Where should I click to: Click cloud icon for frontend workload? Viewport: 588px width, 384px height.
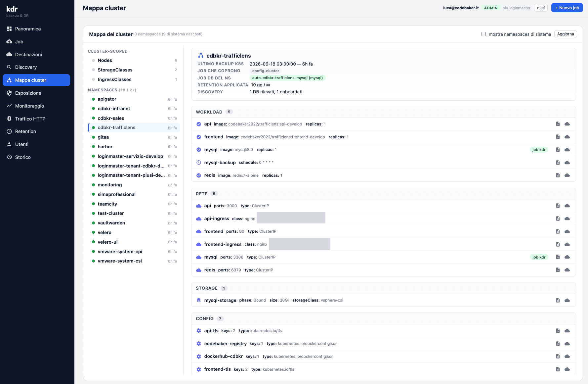[x=567, y=137]
